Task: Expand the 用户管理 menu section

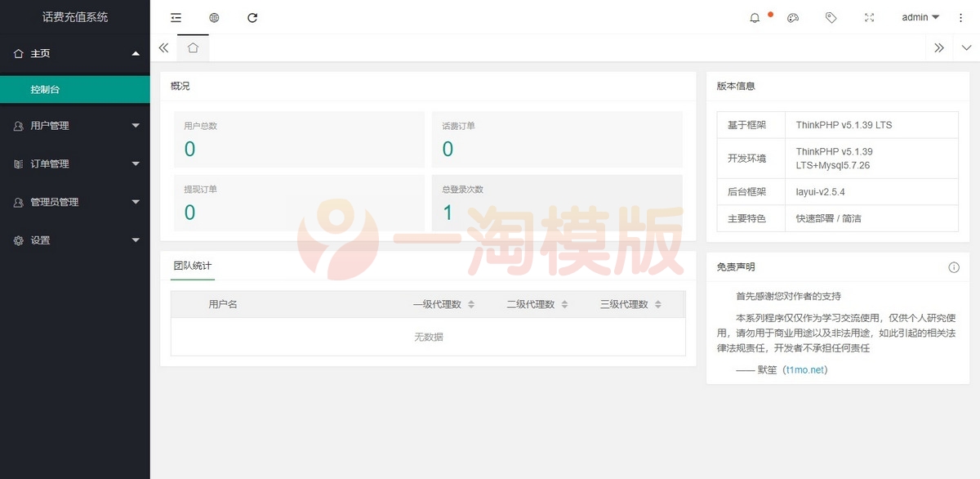Action: (74, 125)
